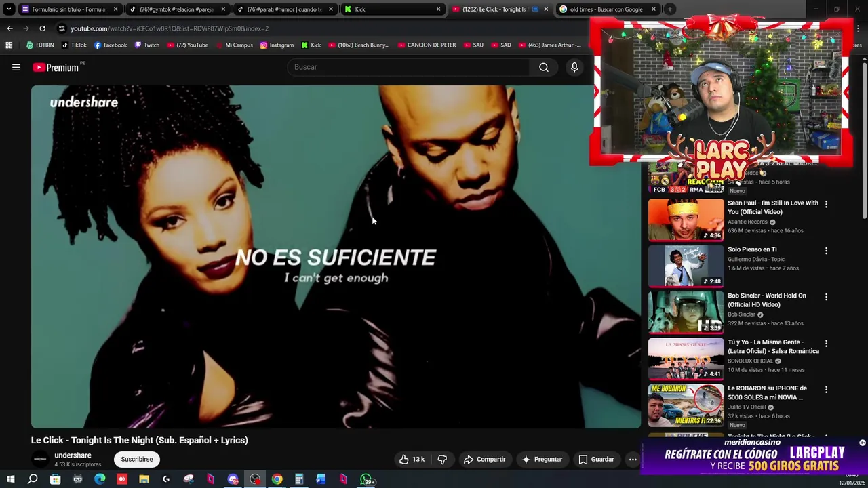Viewport: 868px width, 488px height.
Task: Open options for Le ROBARON su IPHONE video
Action: click(x=826, y=390)
